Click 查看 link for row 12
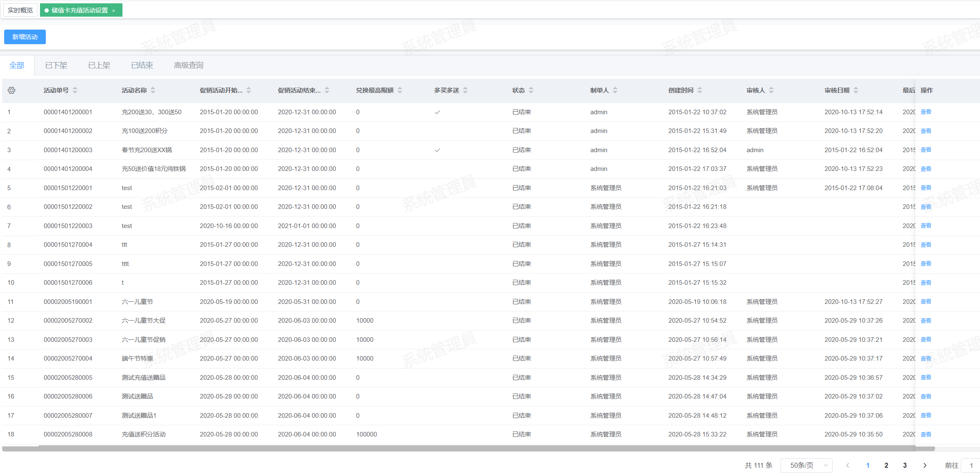The image size is (980, 474). [x=925, y=321]
